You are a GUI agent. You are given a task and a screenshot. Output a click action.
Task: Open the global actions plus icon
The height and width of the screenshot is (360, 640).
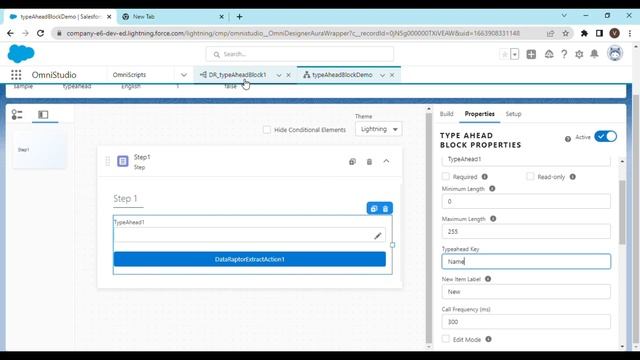[531, 54]
